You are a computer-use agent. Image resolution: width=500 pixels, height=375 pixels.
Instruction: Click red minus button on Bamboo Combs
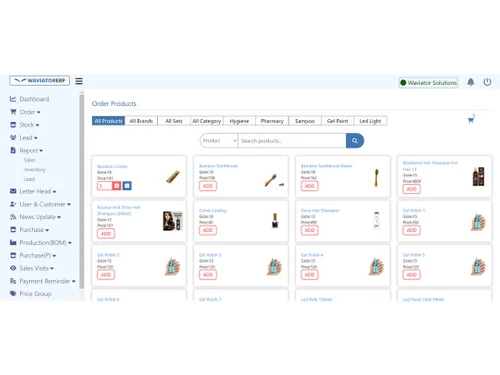116,186
